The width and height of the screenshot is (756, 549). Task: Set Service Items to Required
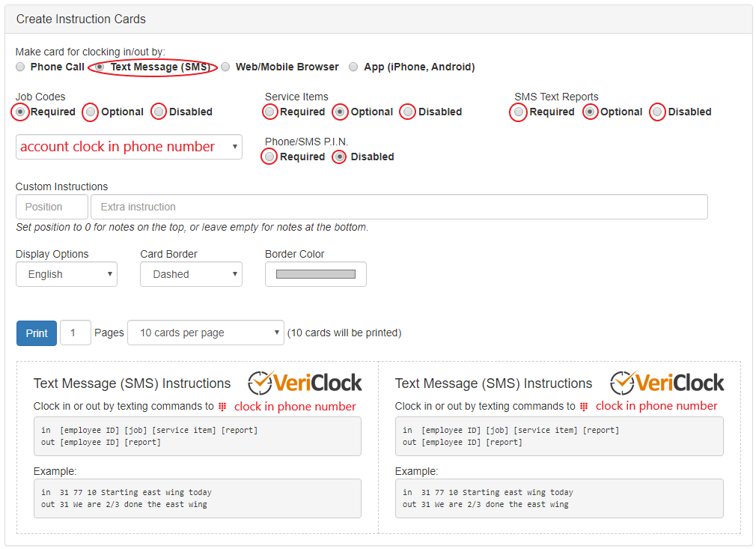tap(269, 112)
